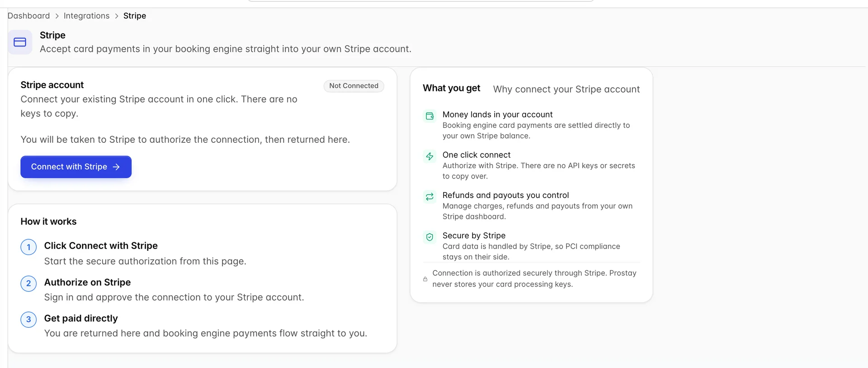
Task: Click 'Sign in and approve the connection' text
Action: pyautogui.click(x=174, y=297)
